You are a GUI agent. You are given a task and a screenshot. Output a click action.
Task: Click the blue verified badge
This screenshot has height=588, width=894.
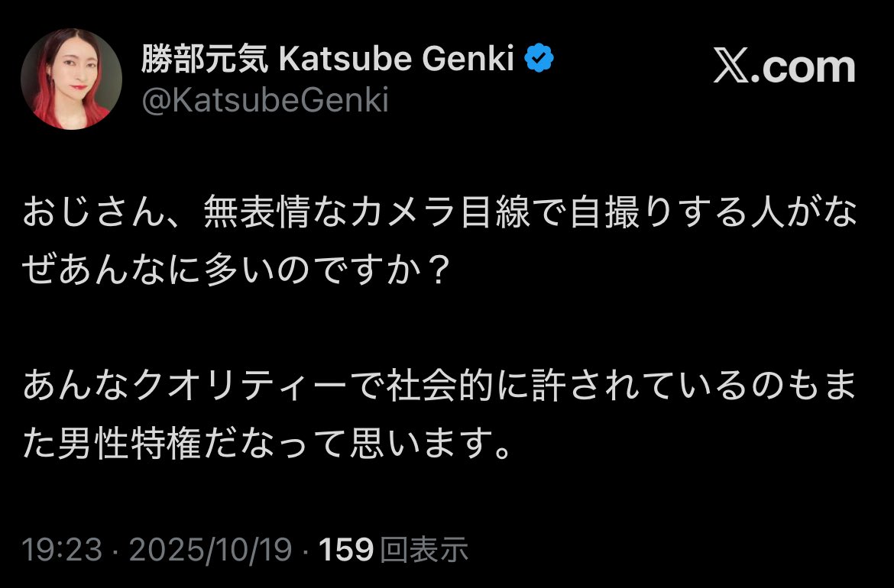(x=539, y=60)
